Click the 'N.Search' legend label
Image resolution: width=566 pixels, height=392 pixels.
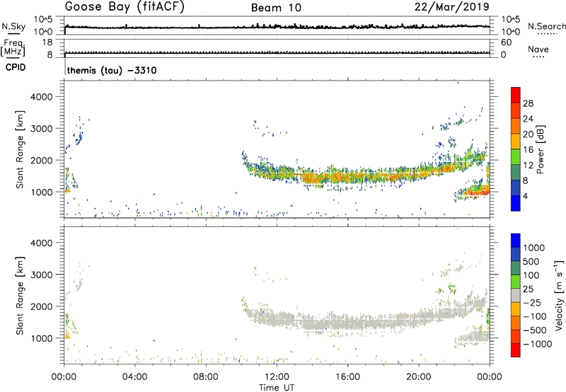point(546,26)
